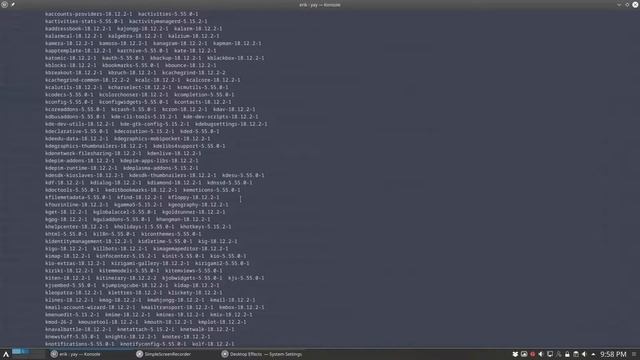Click the Konsole window title text
Screen dimensions: 640x360
[x=320, y=5]
